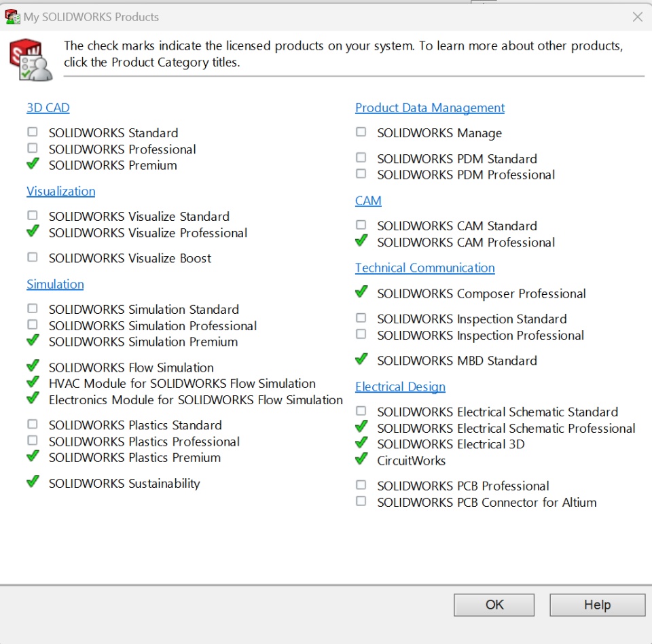
Task: Click green check mark beside SOLIDWORKS Sustainability
Action: click(33, 482)
